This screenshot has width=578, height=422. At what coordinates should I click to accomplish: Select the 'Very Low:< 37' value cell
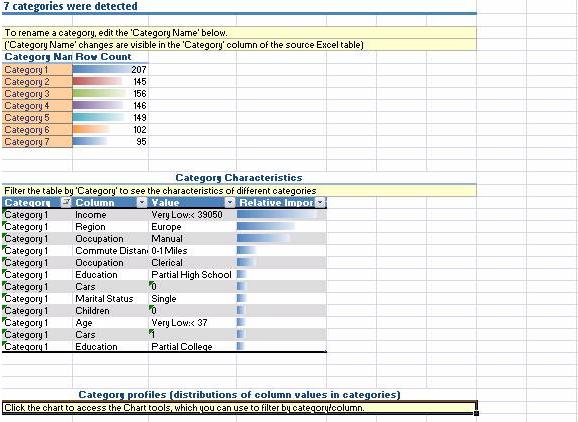192,322
